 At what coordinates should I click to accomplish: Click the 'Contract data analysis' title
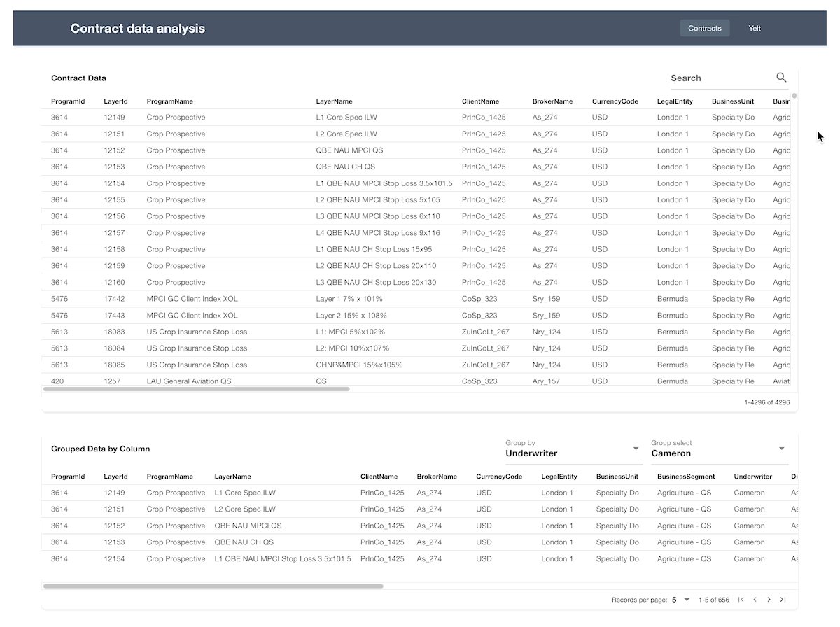(138, 29)
